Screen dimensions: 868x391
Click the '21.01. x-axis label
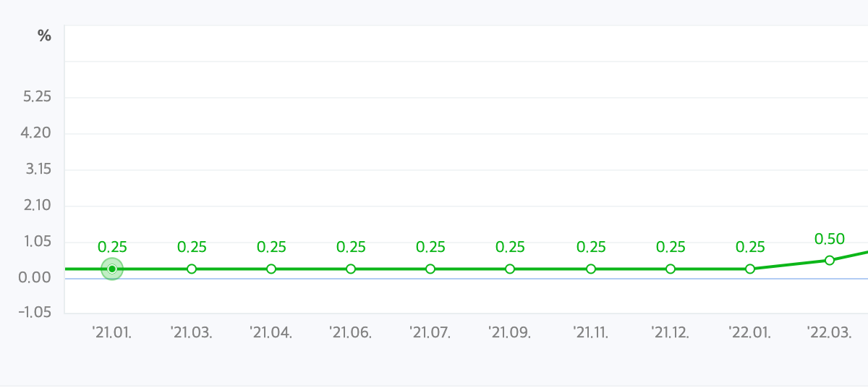(x=112, y=333)
